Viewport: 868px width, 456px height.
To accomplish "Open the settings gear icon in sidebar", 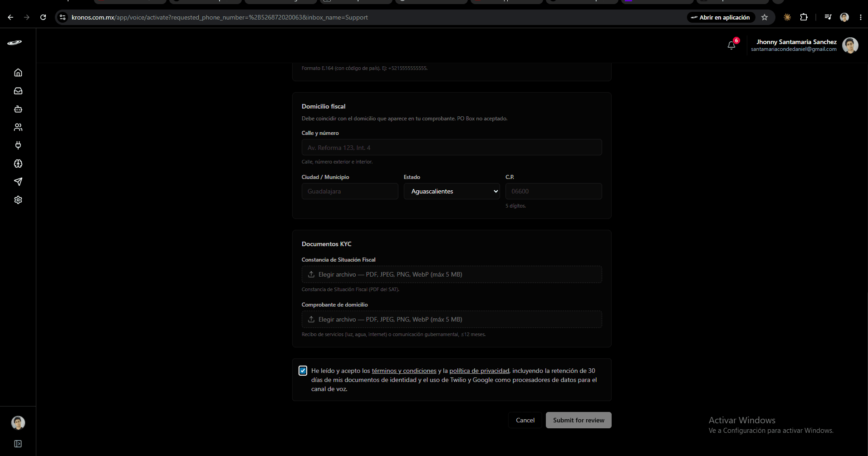I will pyautogui.click(x=18, y=200).
